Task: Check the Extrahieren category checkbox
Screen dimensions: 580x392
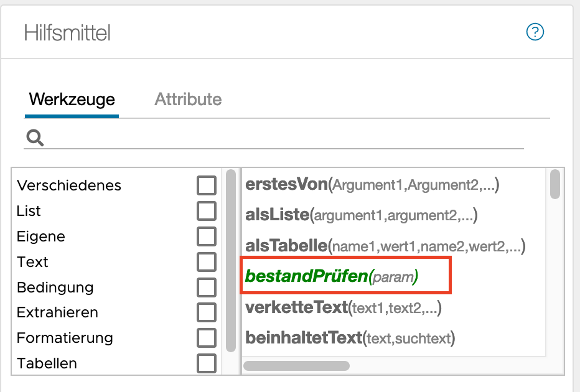Action: point(207,312)
